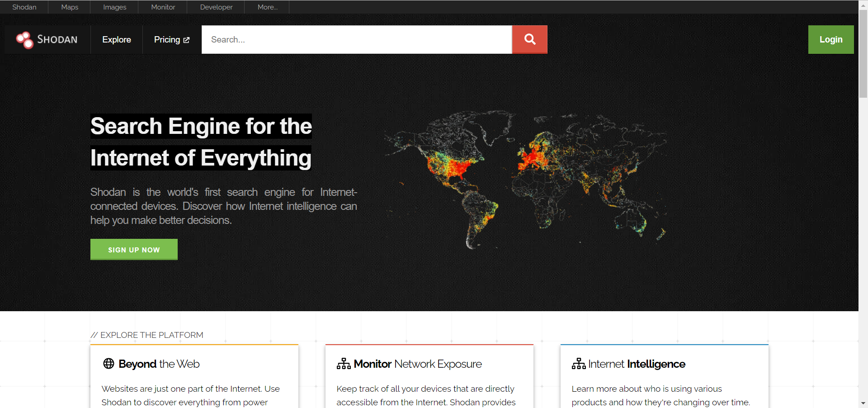868x408 pixels.
Task: Open the Developer top bar item
Action: 216,7
